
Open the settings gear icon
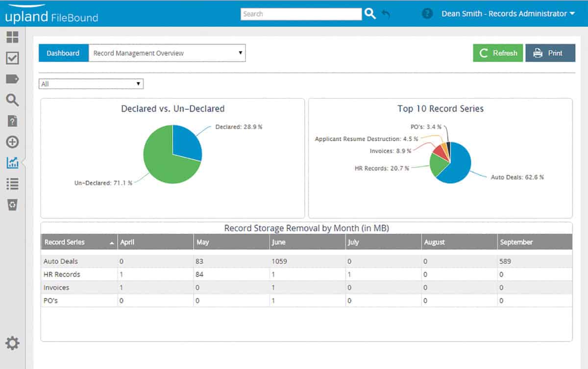click(x=12, y=343)
